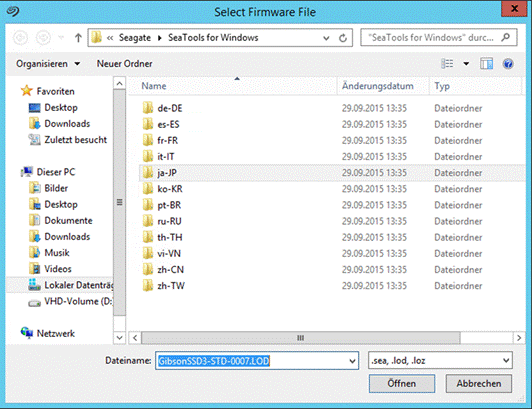
Task: Select the vi-VN folder icon
Action: coord(148,253)
